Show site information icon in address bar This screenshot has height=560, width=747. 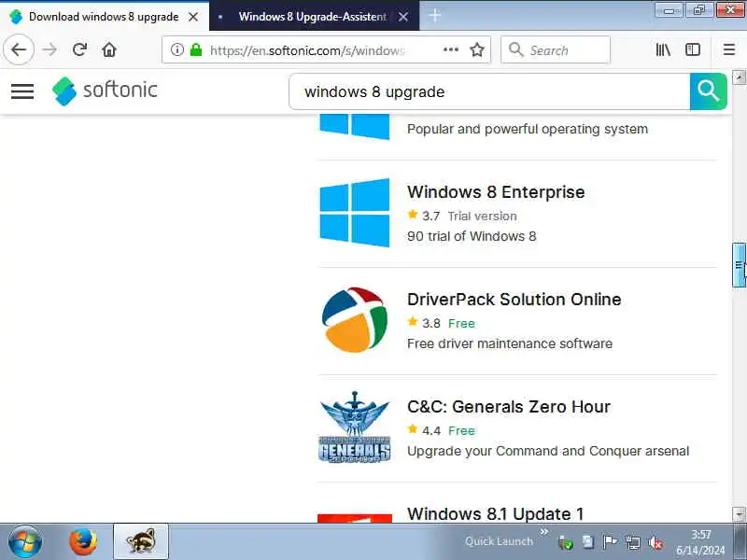point(176,49)
